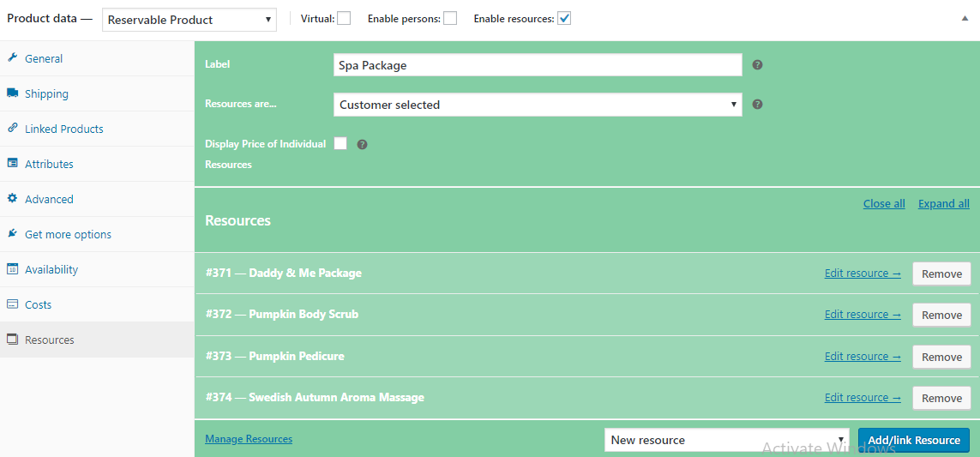Open the Attributes tab
This screenshot has width=980, height=457.
click(x=49, y=164)
